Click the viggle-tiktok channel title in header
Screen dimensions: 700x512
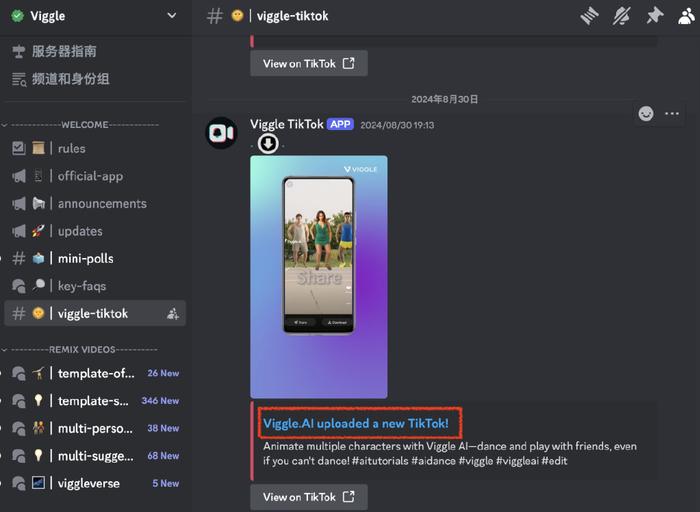(292, 16)
